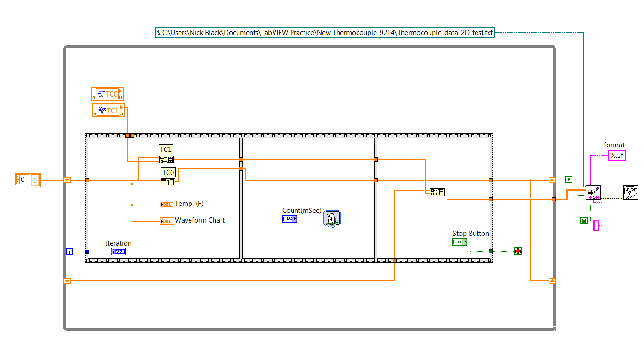Viewport: 644px width, 356px height.
Task: Click the upper left shift register
Action: pos(67,180)
